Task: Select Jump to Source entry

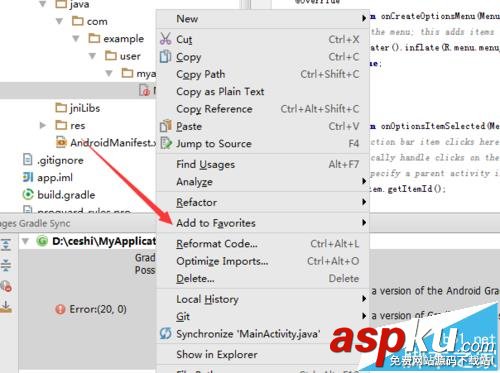Action: point(263,144)
